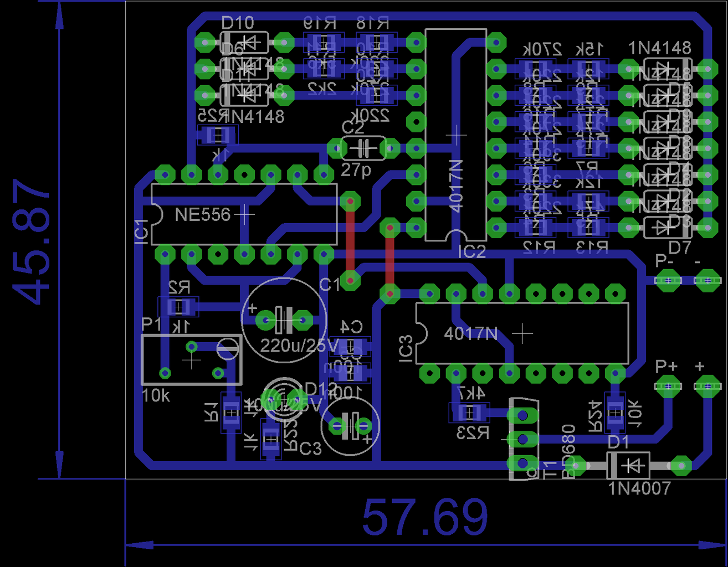Select the mirrored R23 designator
This screenshot has height=567, width=728.
pyautogui.click(x=473, y=432)
